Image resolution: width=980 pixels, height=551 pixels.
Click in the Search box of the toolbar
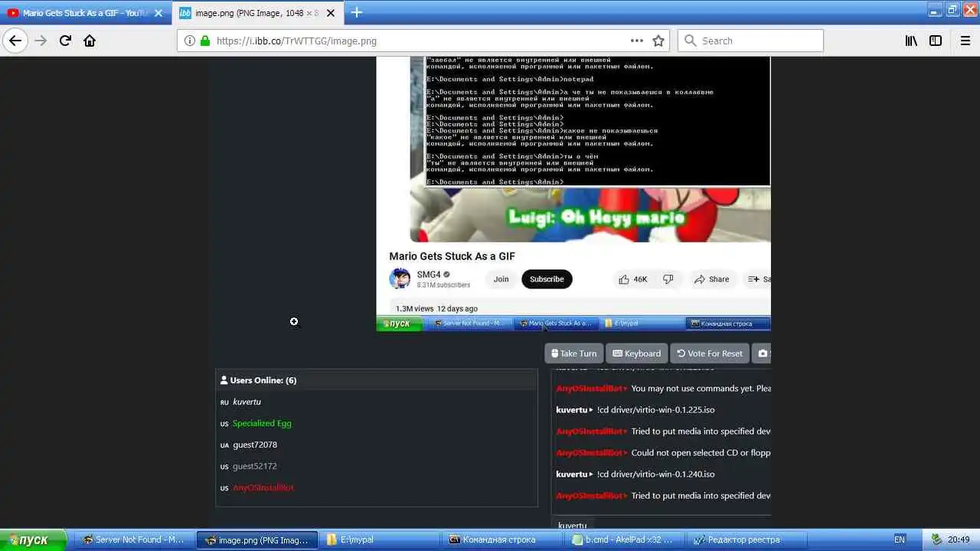(x=750, y=41)
